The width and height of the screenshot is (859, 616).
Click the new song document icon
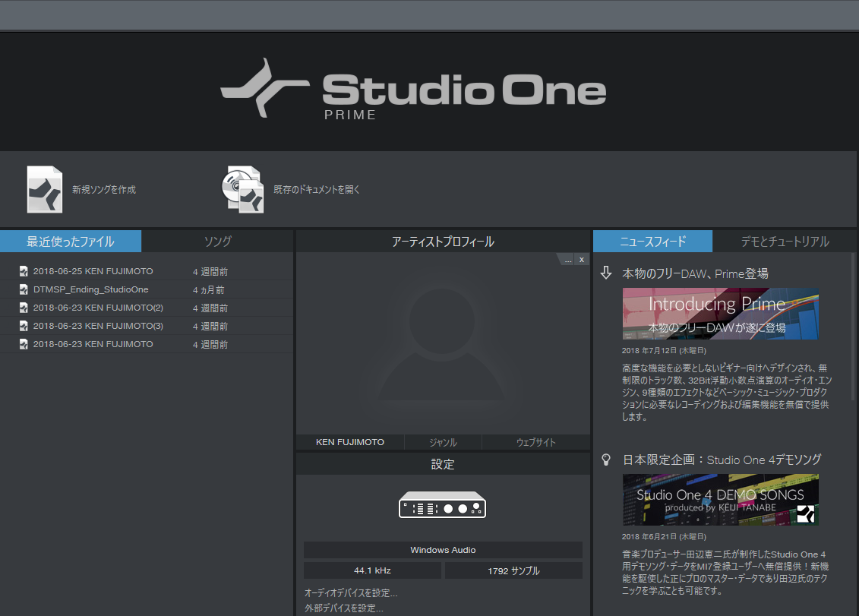tap(44, 189)
